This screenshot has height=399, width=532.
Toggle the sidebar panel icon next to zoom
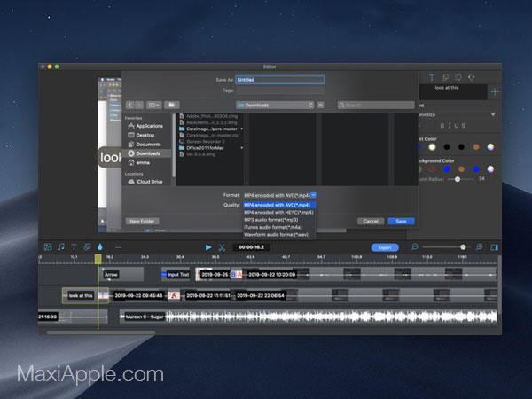pyautogui.click(x=495, y=247)
